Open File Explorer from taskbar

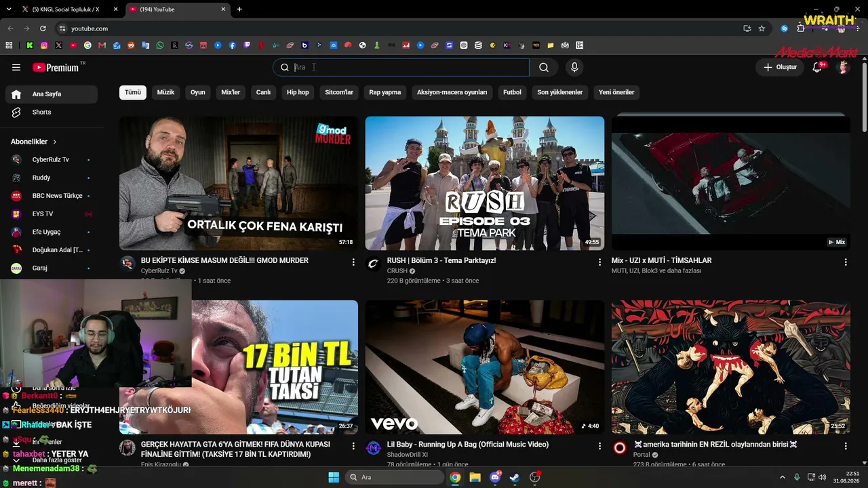tap(475, 477)
